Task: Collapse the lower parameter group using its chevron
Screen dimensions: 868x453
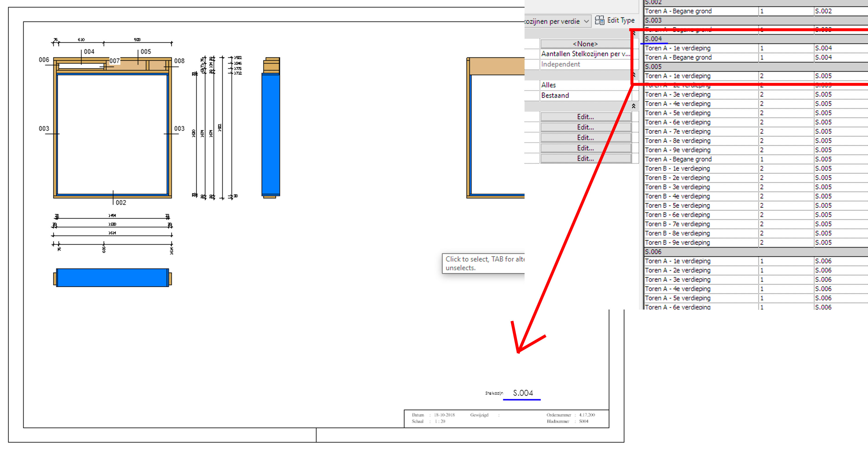Action: [634, 105]
